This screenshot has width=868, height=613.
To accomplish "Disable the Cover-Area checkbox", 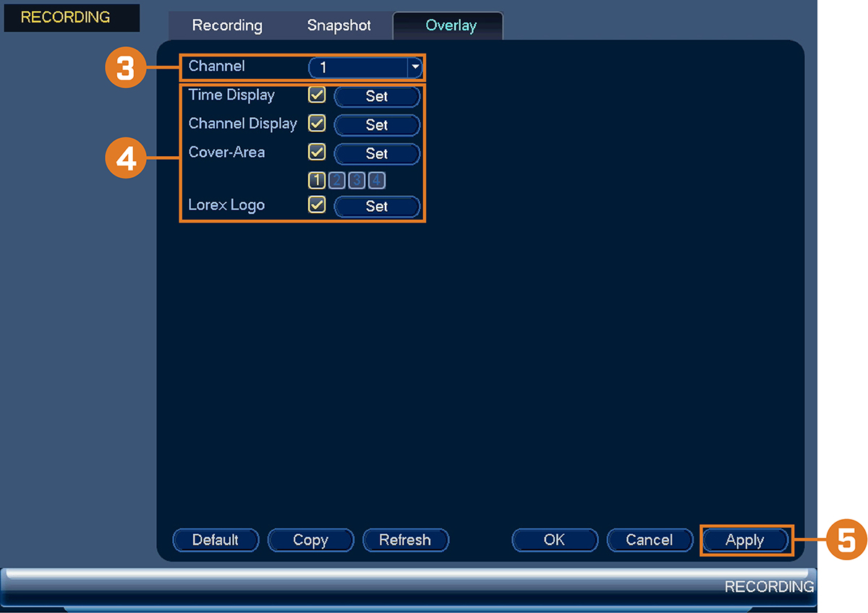I will pos(317,153).
